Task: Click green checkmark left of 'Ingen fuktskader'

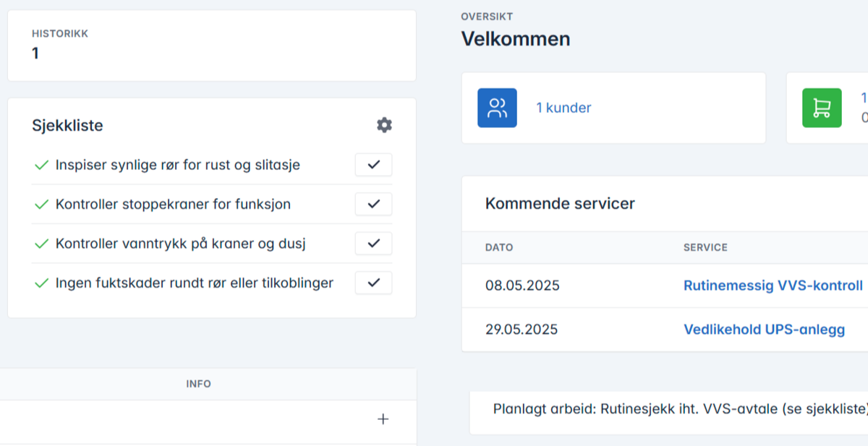Action: [41, 283]
